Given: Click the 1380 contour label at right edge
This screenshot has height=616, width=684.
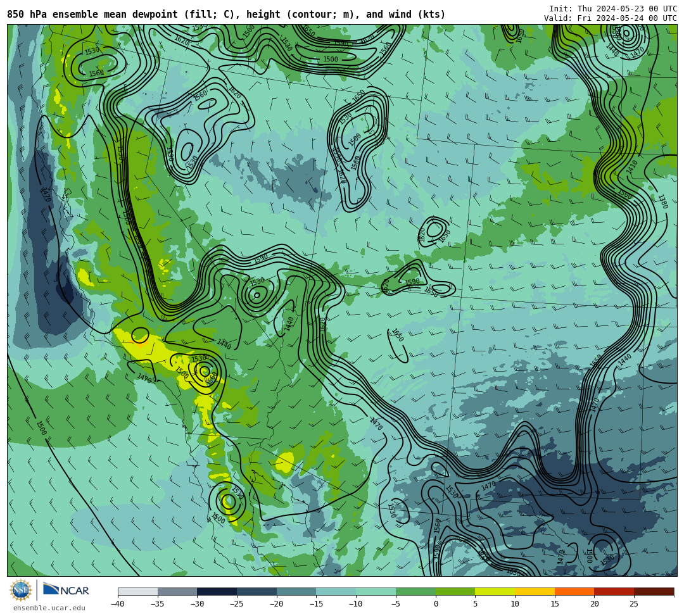Looking at the screenshot, I should 662,201.
